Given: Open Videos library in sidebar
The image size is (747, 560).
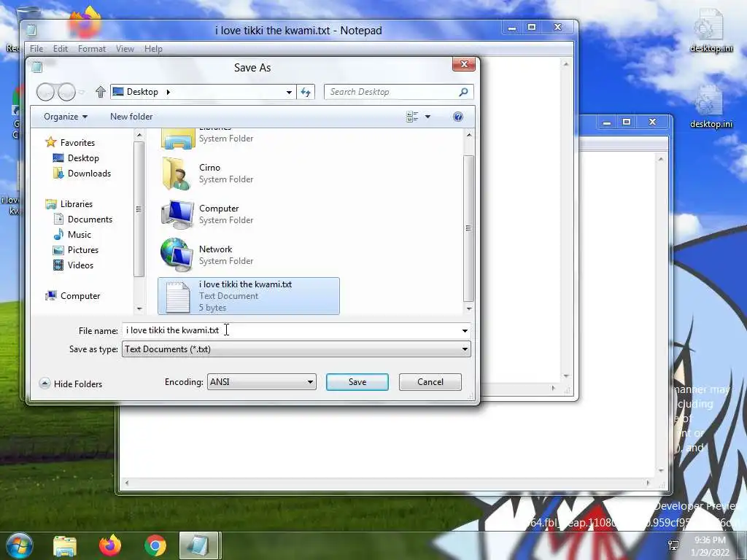Looking at the screenshot, I should click(x=74, y=265).
